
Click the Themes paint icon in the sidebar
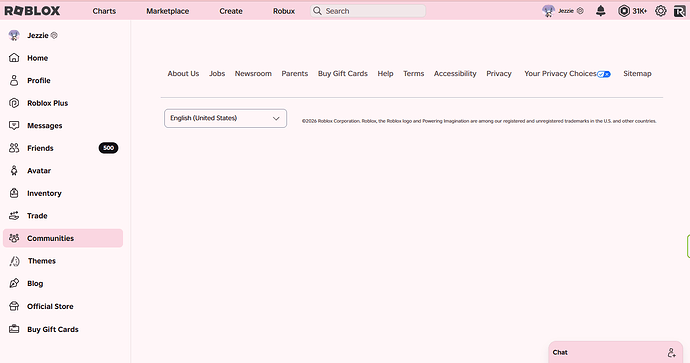pyautogui.click(x=15, y=261)
